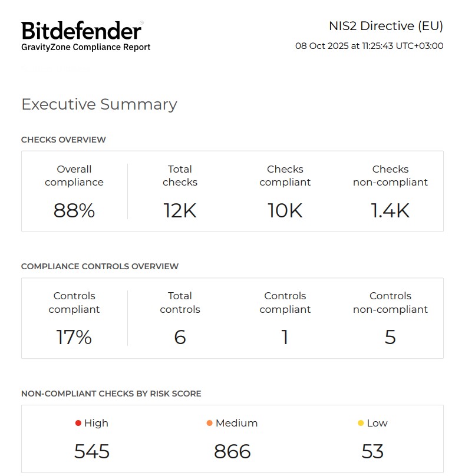Click the 545 high risk count

(92, 451)
